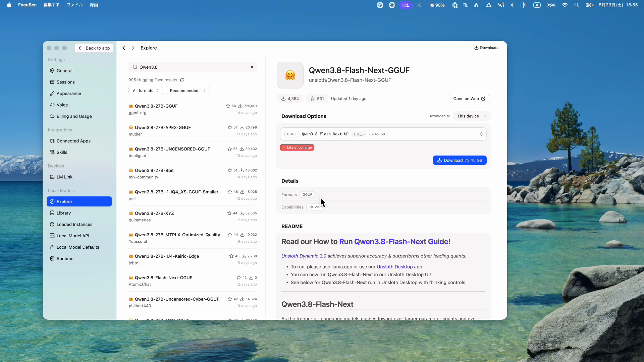Click the Vision capability tag

tap(317, 207)
